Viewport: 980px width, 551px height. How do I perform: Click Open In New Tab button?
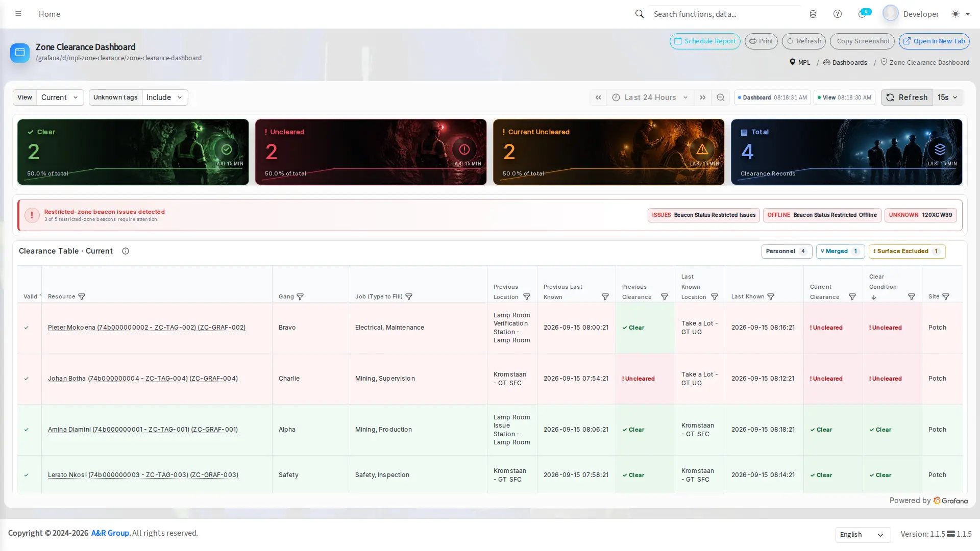point(934,41)
